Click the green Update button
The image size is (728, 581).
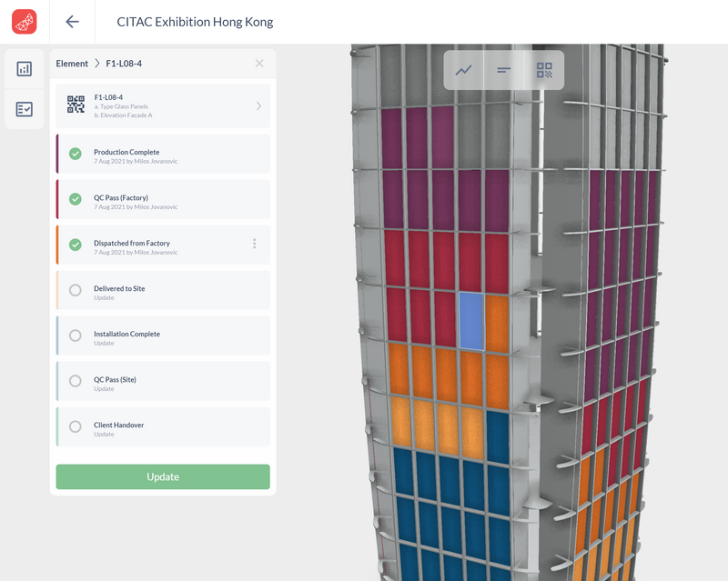point(163,476)
